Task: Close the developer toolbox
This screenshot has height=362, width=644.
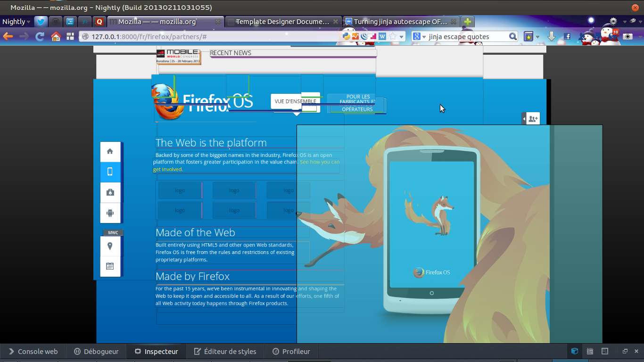Action: [636, 351]
